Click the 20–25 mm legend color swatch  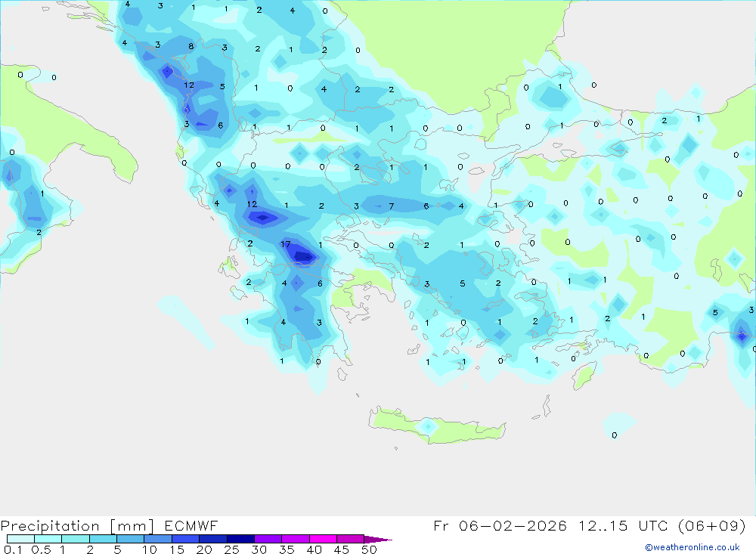tap(213, 539)
